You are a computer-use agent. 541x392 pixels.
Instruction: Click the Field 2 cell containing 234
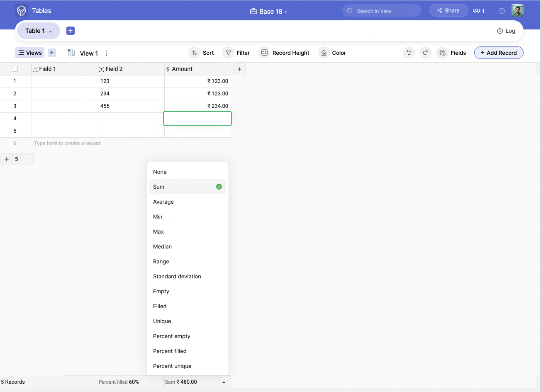[x=131, y=94]
